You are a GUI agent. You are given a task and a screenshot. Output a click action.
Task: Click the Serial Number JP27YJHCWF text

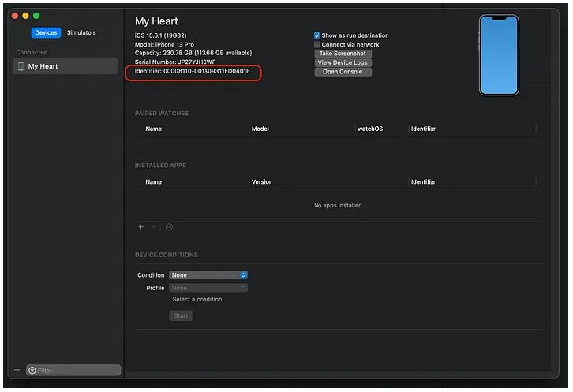[175, 62]
